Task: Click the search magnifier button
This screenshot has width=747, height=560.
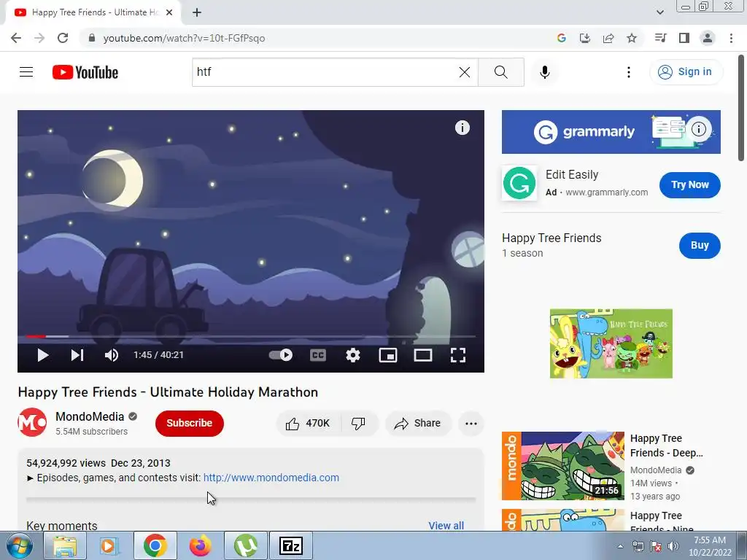Action: click(x=500, y=72)
